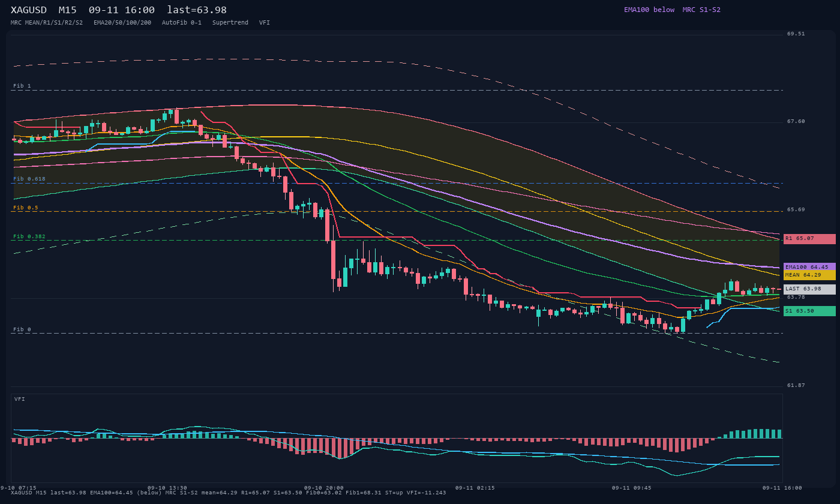The width and height of the screenshot is (840, 504).
Task: Click the Fib 0.382 level label
Action: click(x=29, y=236)
